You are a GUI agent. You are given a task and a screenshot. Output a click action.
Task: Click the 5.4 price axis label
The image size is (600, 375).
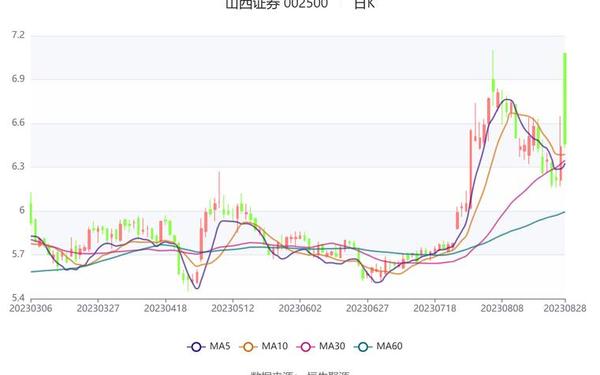(x=18, y=298)
